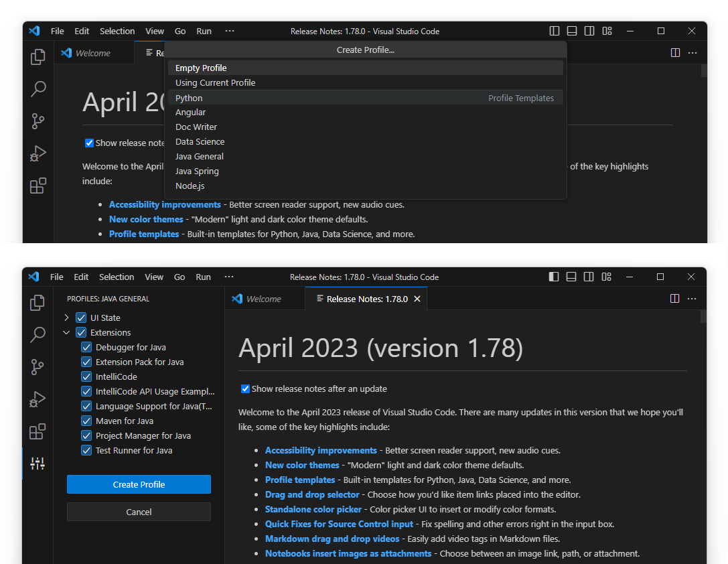Click the Cancel button
The image size is (728, 564).
tap(139, 512)
